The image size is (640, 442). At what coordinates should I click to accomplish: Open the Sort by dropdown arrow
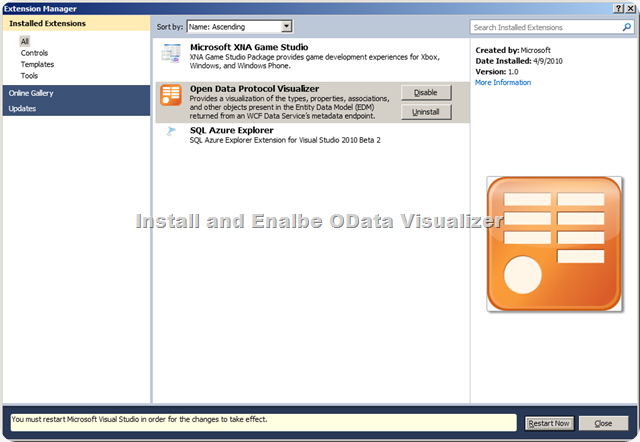(x=287, y=27)
